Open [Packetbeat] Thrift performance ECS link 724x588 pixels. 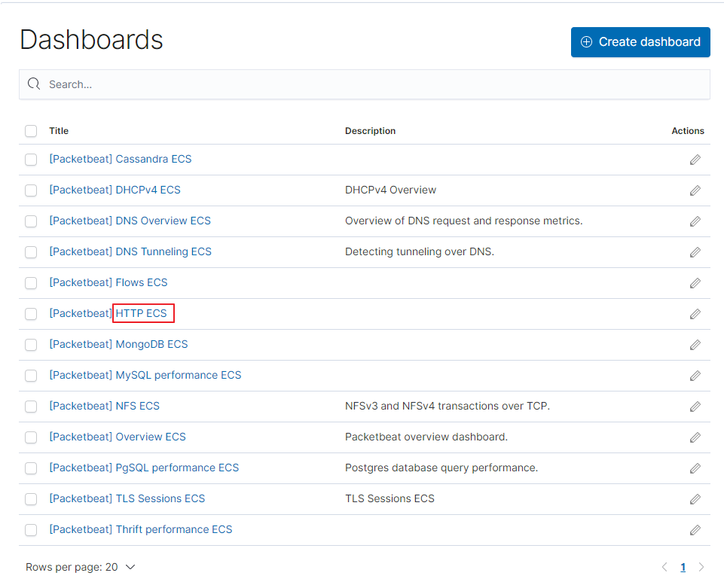[141, 530]
